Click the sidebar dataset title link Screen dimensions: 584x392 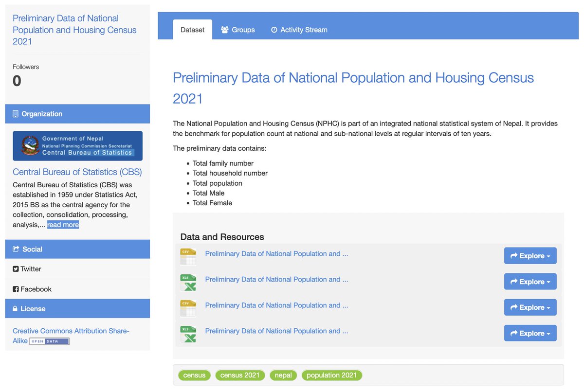coord(74,30)
